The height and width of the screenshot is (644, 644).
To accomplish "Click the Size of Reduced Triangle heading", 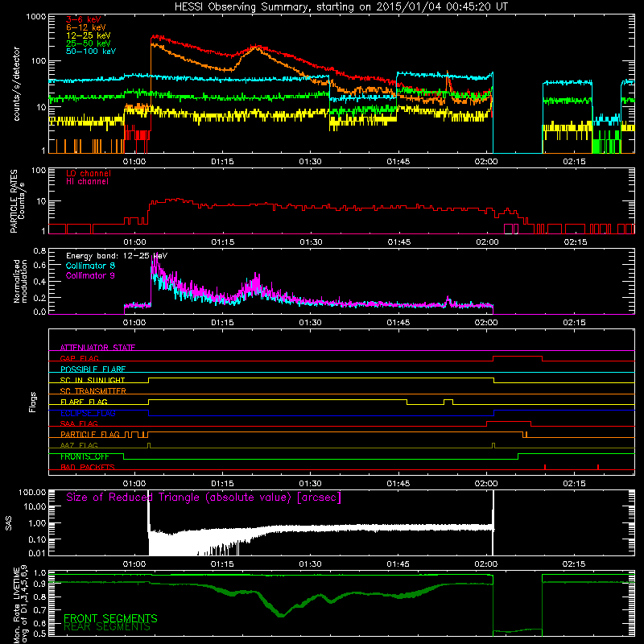I will tap(204, 497).
